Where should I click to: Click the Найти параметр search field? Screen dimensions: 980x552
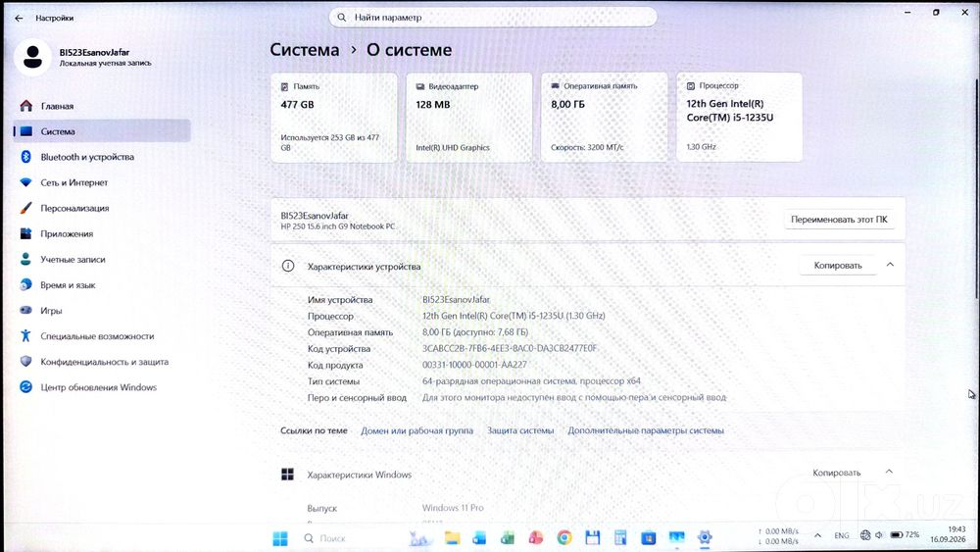pos(493,18)
